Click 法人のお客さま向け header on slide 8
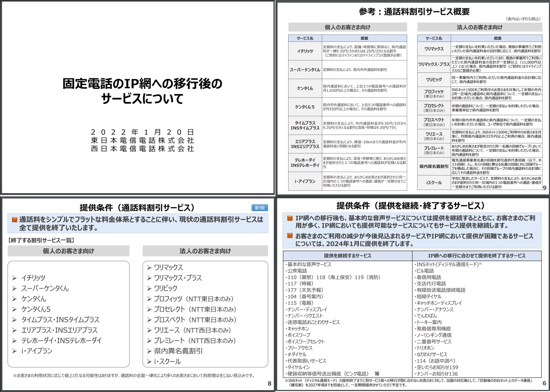550x392 pixels. coord(205,251)
